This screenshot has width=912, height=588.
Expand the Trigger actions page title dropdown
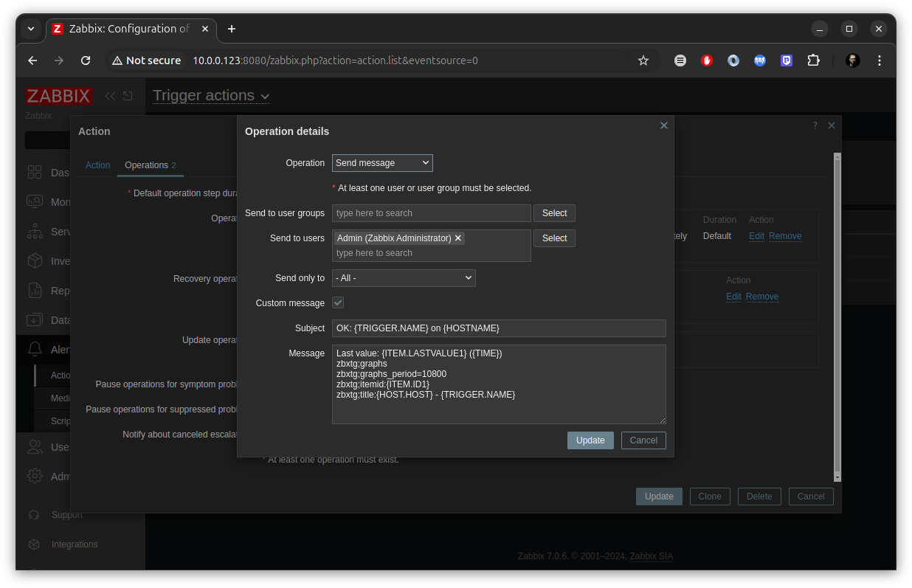click(211, 96)
